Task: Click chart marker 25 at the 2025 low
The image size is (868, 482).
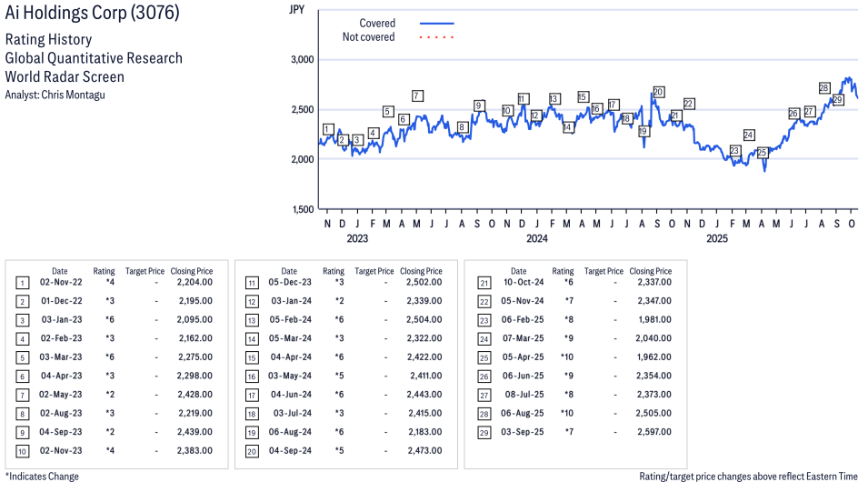Action: [x=763, y=153]
